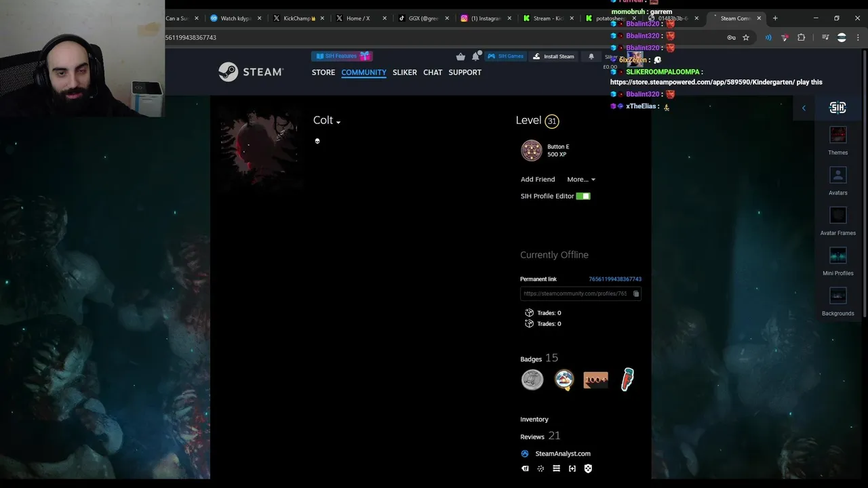Screen dimensions: 868x488
Task: Switch to the GGX TikTok browser tab
Action: pos(422,18)
